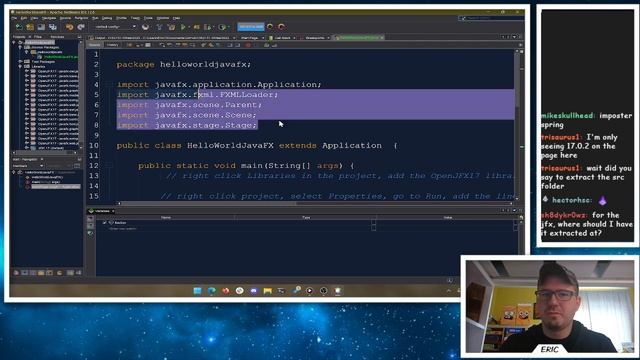Click the Value column header in Variables
Screen dimensions: 640x360
[448, 218]
